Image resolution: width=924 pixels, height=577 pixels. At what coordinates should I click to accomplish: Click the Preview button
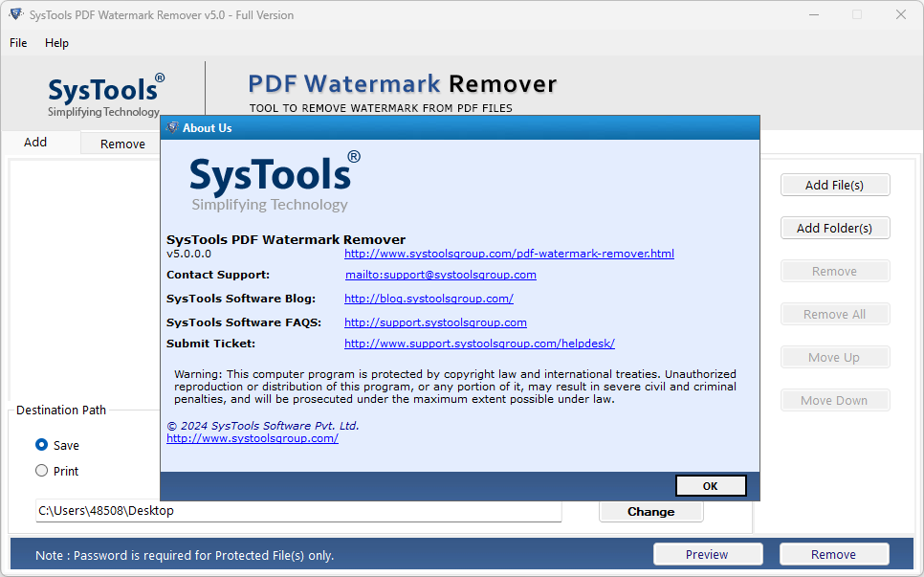(708, 554)
